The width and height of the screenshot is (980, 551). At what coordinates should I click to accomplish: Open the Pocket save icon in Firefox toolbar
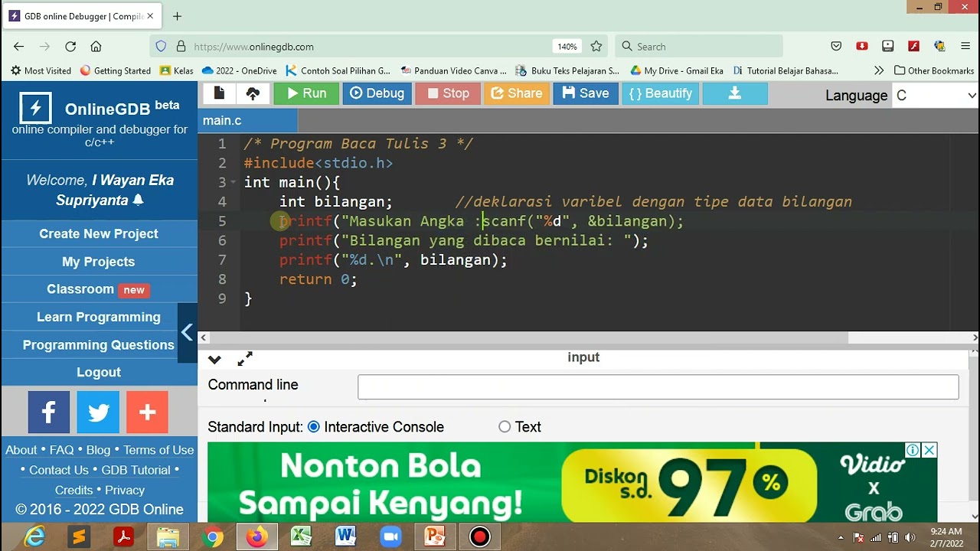click(x=836, y=46)
